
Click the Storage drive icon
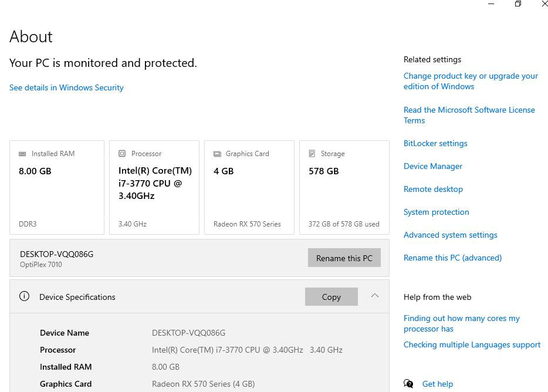coord(312,154)
